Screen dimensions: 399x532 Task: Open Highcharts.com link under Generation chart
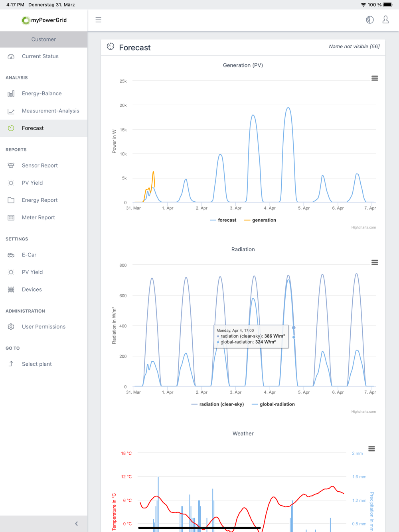click(363, 228)
